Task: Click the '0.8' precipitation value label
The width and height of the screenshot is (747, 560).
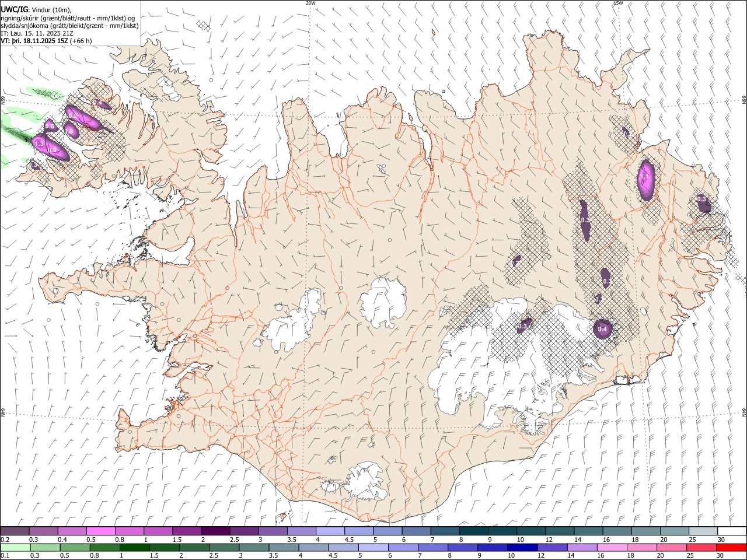Action: click(69, 132)
